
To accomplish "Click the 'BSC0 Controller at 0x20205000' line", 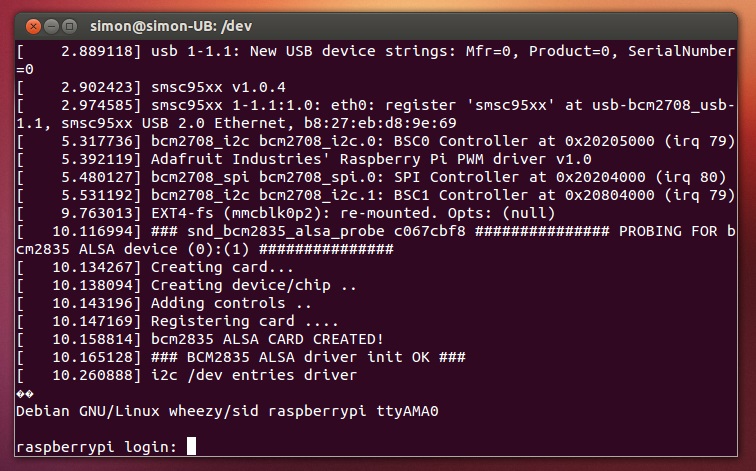I will (376, 141).
